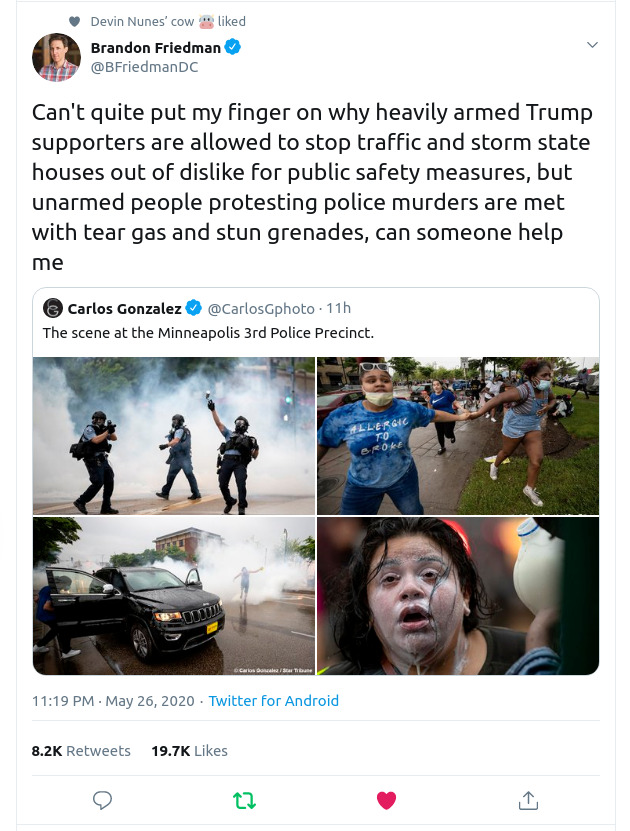630x831 pixels.
Task: Open Brandon Friedman's profile picture
Action: pos(56,57)
